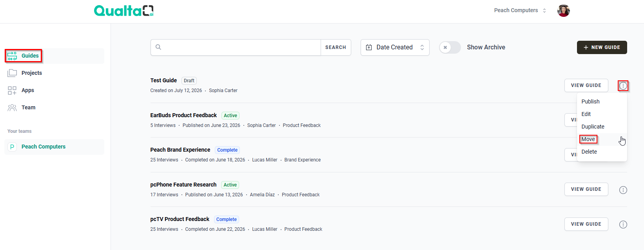Click '17 Interviews' under pcPhone Feature Research
This screenshot has width=644, height=250.
(164, 195)
